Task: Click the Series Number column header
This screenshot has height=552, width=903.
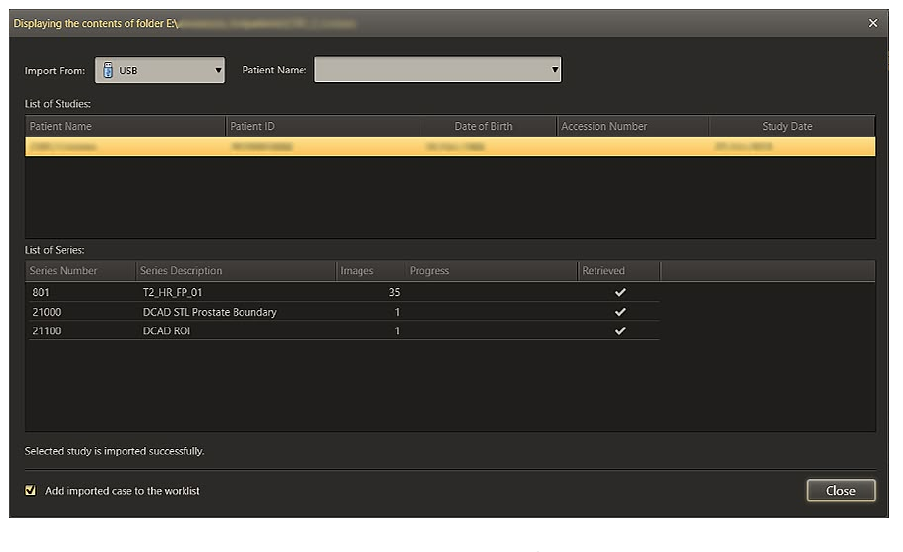Action: click(81, 271)
